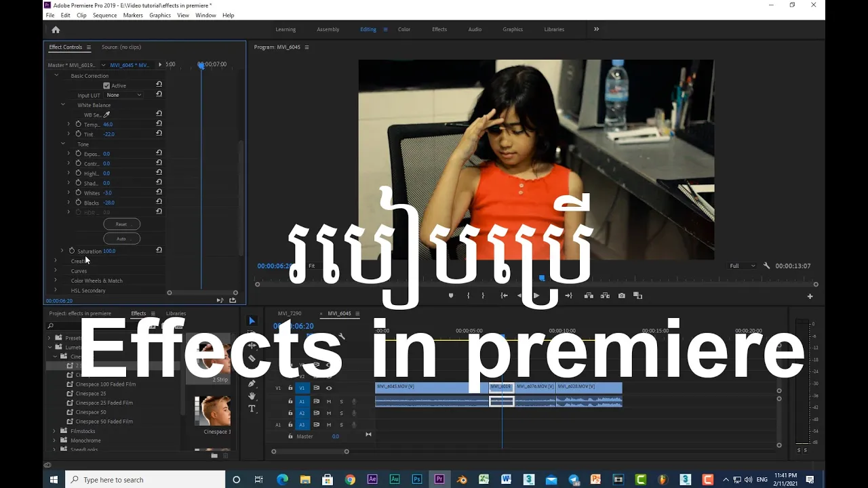The image size is (868, 488).
Task: Add marker in Program monitor
Action: (x=451, y=296)
